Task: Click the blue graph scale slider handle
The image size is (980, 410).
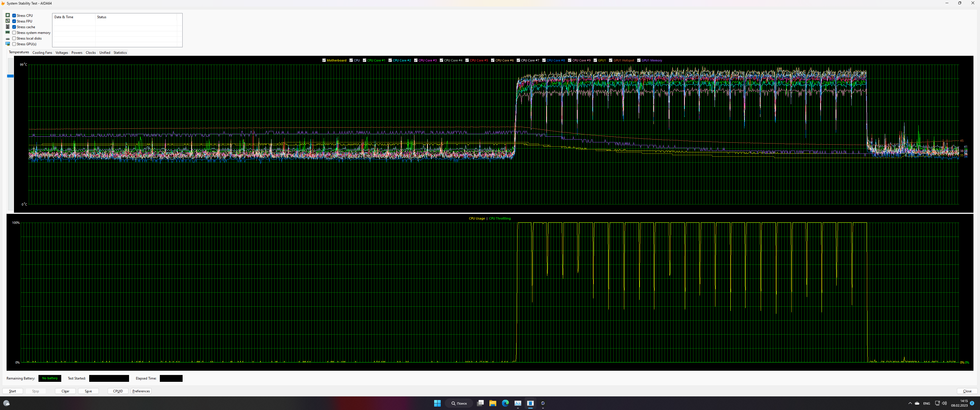Action: point(10,76)
